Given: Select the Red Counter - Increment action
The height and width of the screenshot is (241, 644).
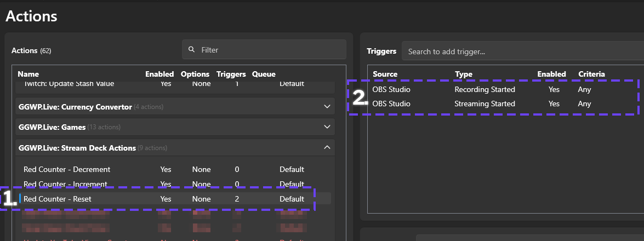Looking at the screenshot, I should [x=66, y=184].
